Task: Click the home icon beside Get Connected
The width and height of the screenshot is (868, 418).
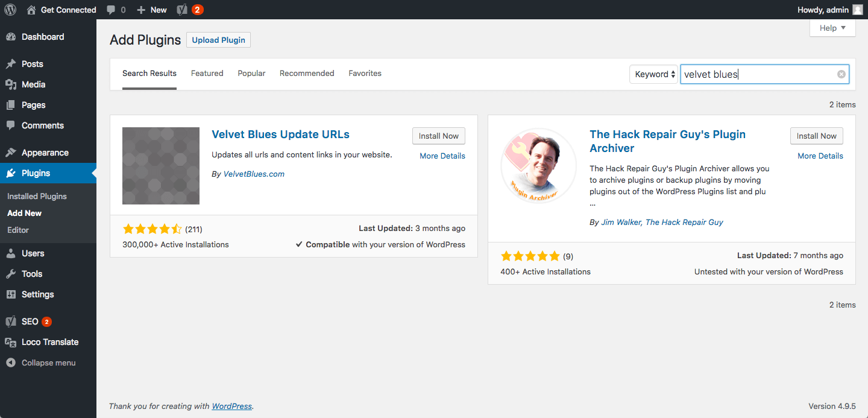Action: click(x=31, y=10)
